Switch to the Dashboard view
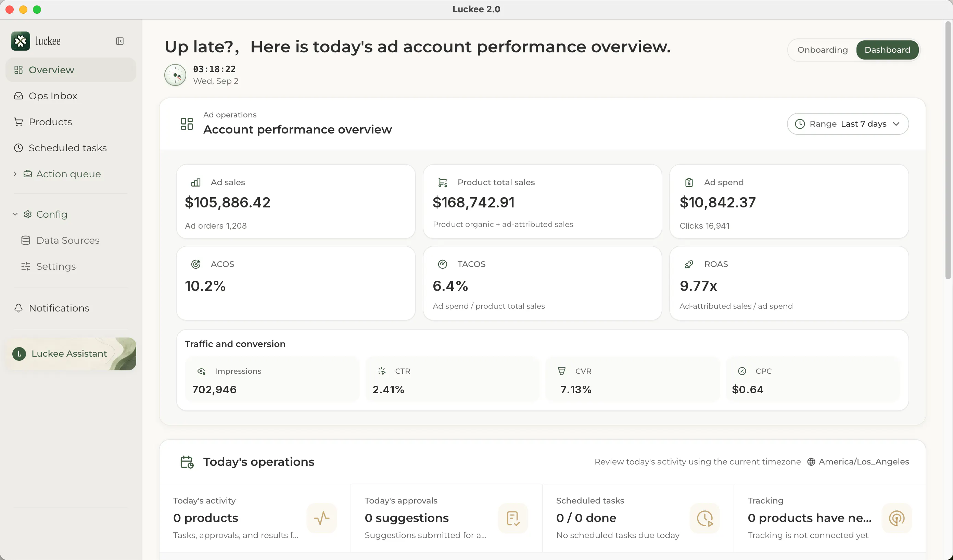The image size is (953, 560). pyautogui.click(x=887, y=50)
